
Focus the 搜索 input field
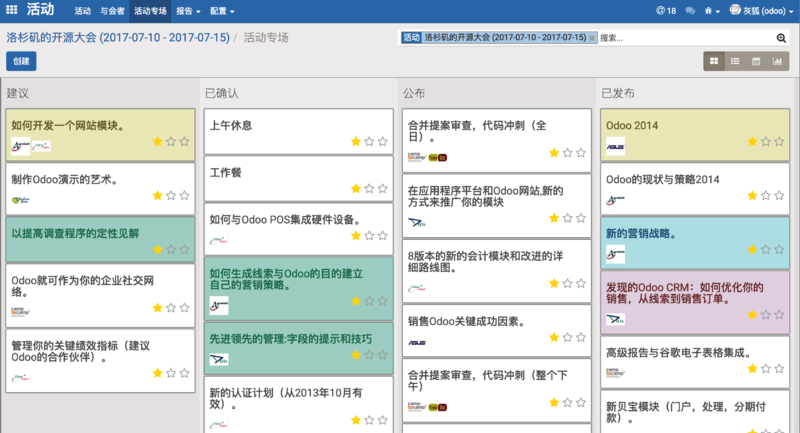click(x=686, y=38)
